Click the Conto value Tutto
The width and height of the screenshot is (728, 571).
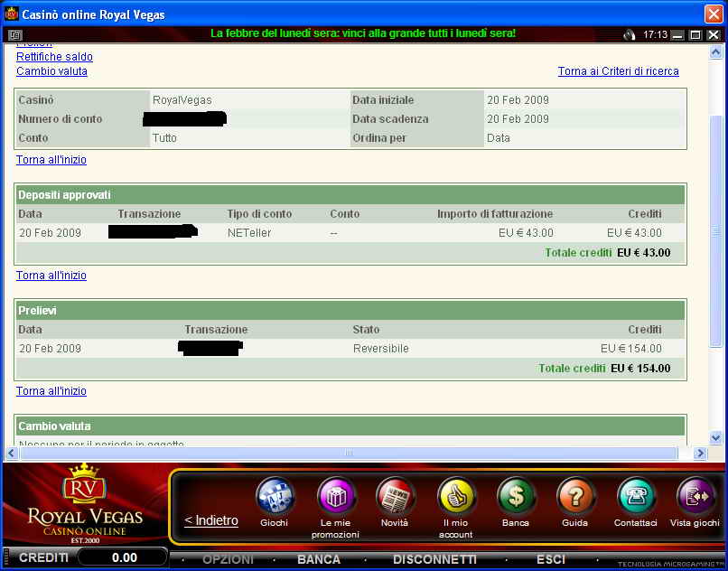coord(164,138)
